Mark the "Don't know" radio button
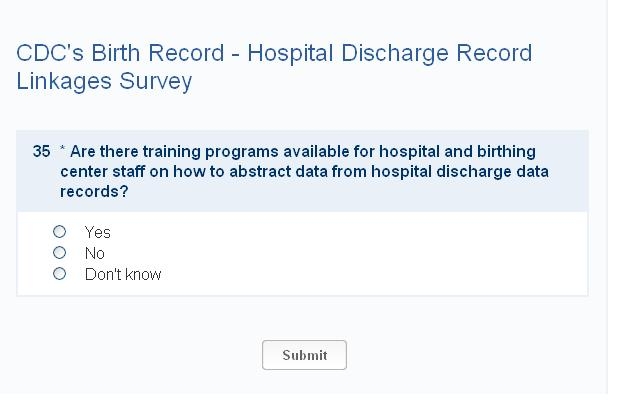Screen dimensions: 640x400 [x=60, y=274]
